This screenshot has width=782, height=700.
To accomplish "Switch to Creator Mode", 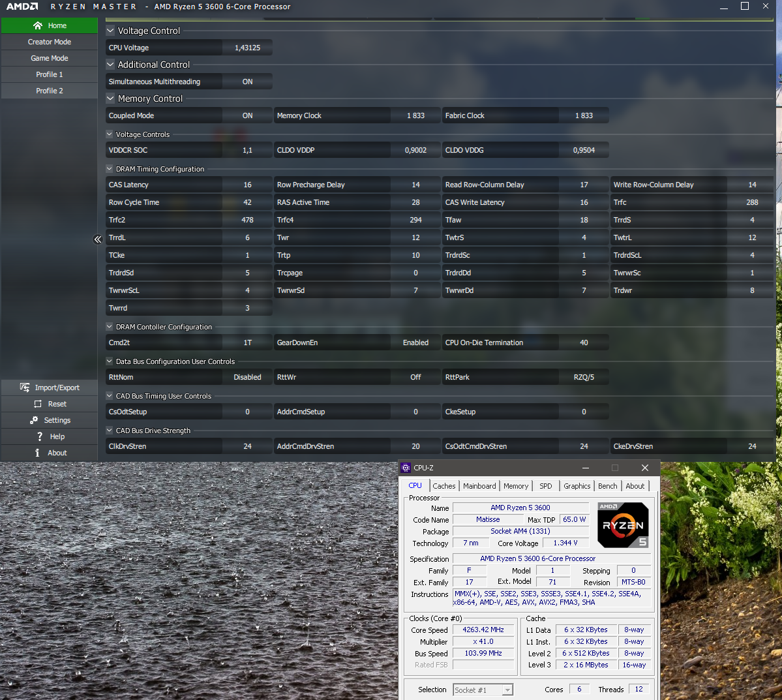I will pyautogui.click(x=50, y=42).
